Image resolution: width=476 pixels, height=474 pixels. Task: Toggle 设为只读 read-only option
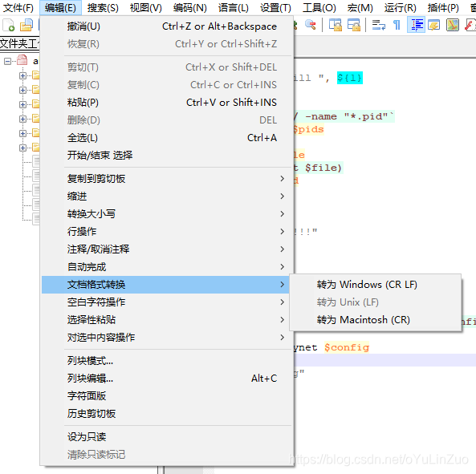pos(166,436)
